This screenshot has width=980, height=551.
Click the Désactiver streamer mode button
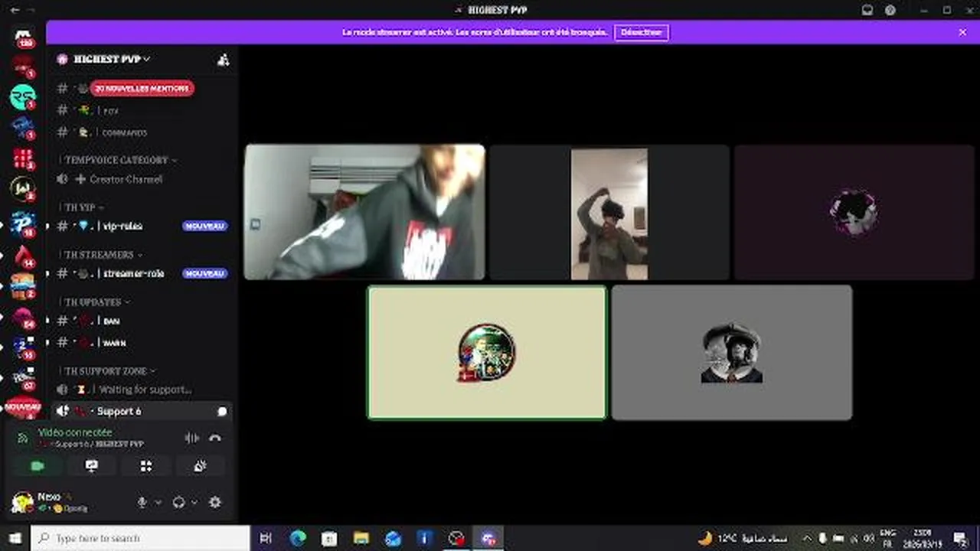pos(642,32)
